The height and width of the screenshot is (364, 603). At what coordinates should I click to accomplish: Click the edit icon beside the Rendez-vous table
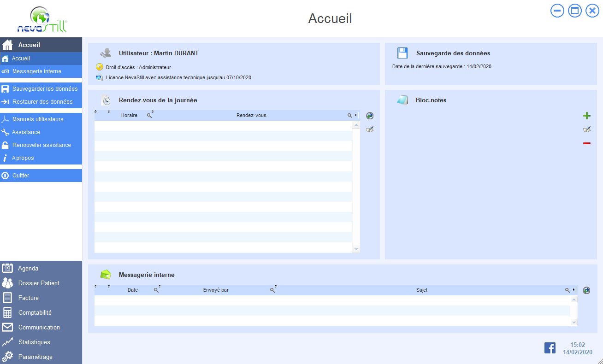click(x=369, y=130)
